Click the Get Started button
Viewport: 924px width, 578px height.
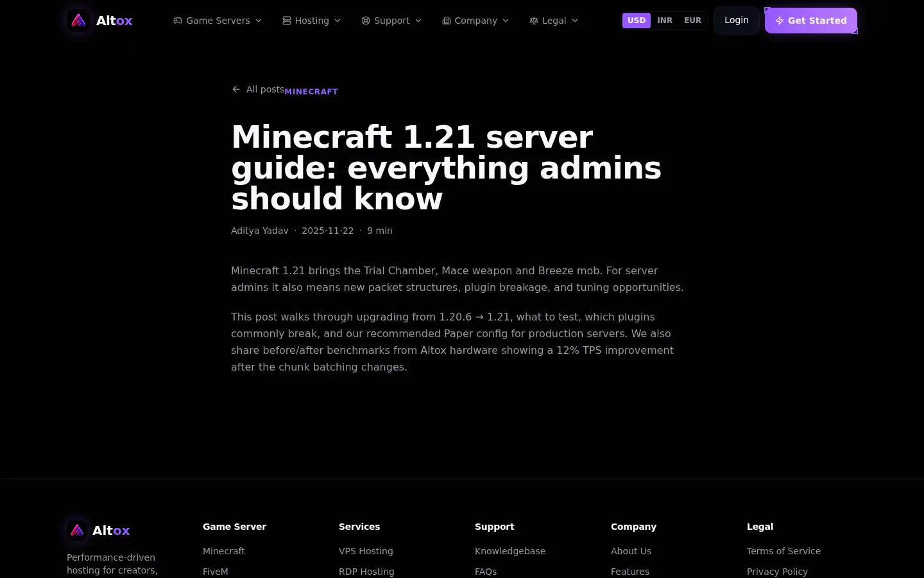point(811,21)
